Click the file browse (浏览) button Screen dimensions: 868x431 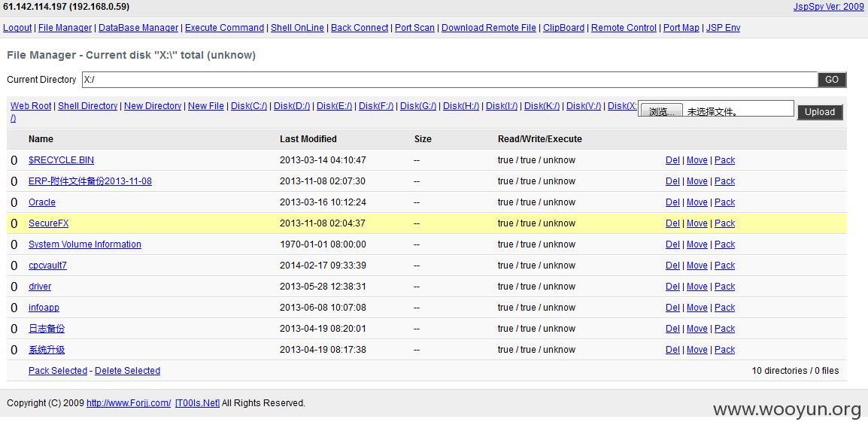[x=661, y=111]
